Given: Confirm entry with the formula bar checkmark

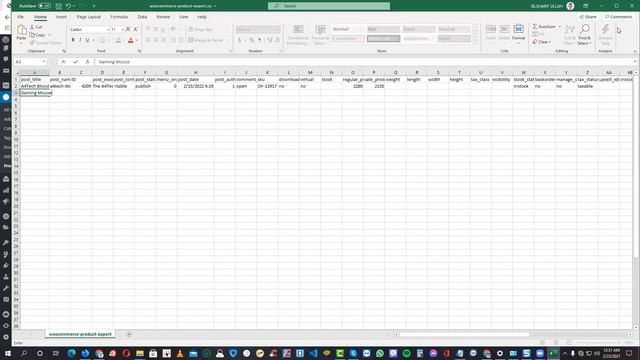Looking at the screenshot, I should [x=76, y=62].
